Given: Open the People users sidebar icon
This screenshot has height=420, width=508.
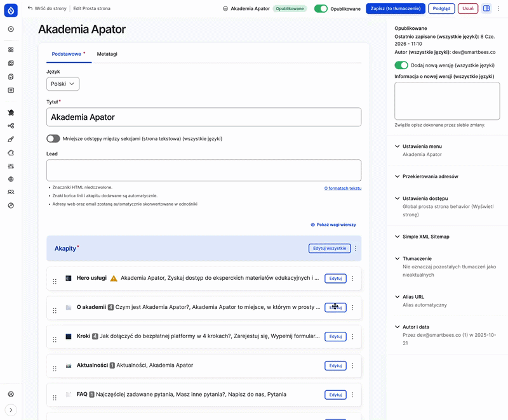Looking at the screenshot, I should click(x=11, y=192).
